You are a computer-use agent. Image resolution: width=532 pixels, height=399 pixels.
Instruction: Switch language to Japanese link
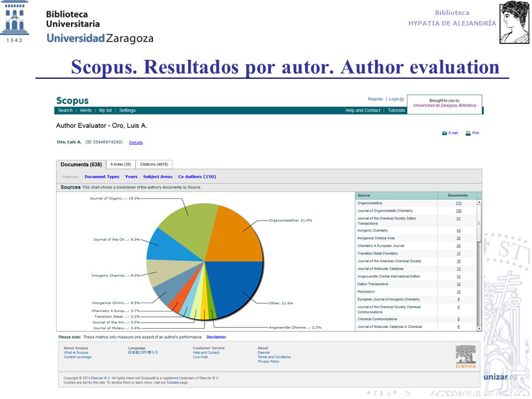tap(143, 352)
